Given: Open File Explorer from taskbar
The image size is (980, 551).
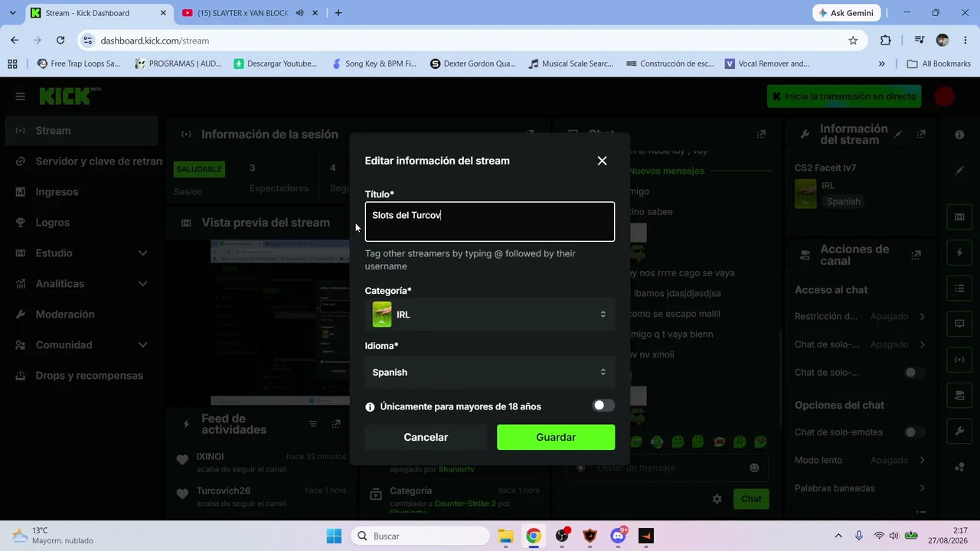Looking at the screenshot, I should coord(505,536).
